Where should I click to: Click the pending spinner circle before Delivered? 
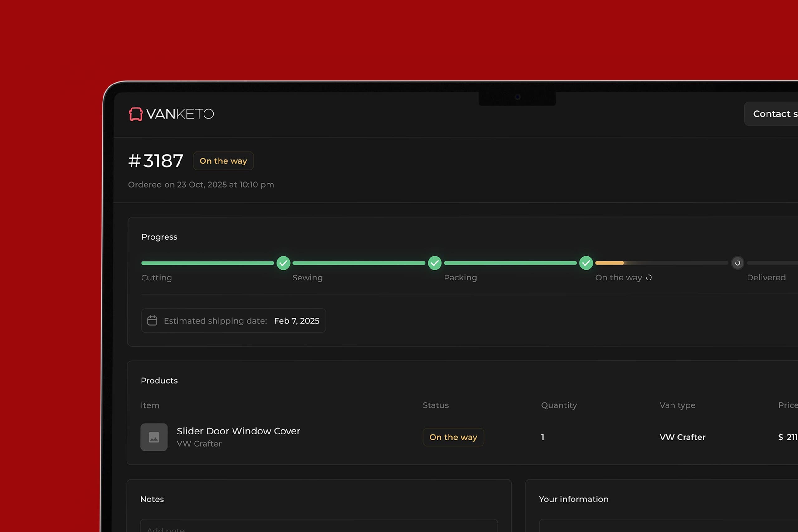pos(737,263)
